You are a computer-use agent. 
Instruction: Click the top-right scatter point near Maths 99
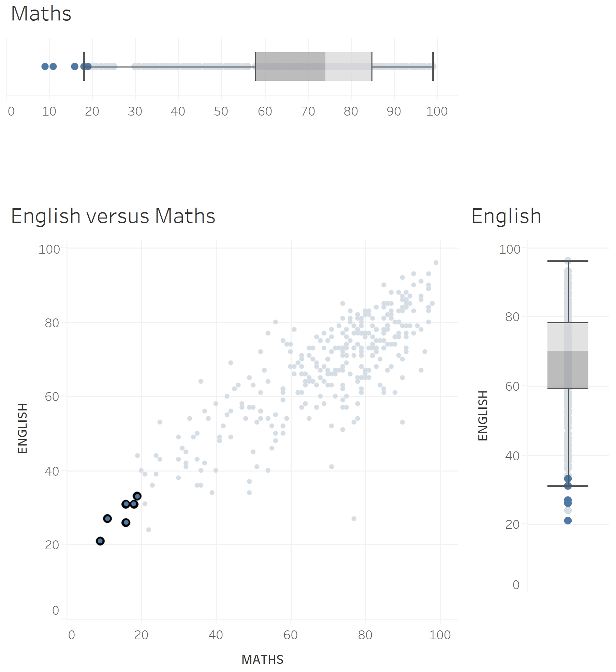(x=436, y=263)
